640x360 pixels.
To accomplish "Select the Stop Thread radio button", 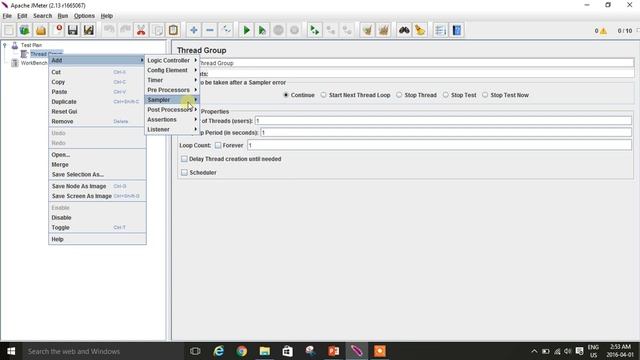I will pyautogui.click(x=399, y=95).
